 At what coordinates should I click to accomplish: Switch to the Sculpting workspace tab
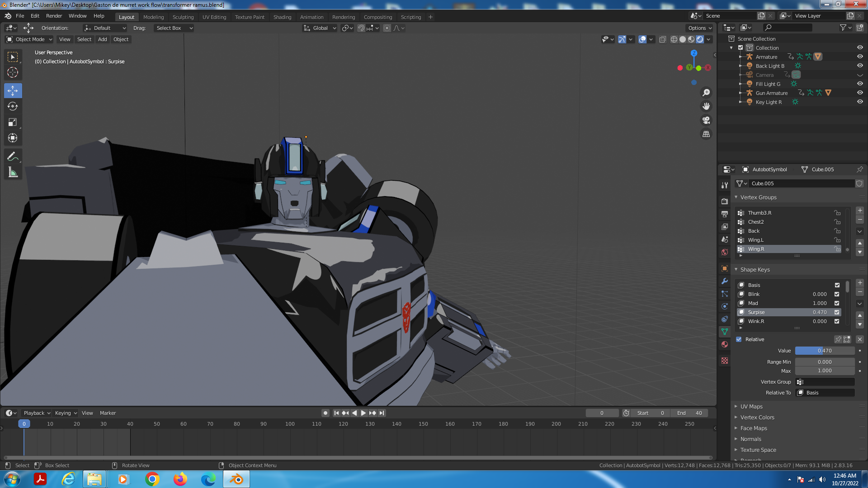[x=183, y=17]
